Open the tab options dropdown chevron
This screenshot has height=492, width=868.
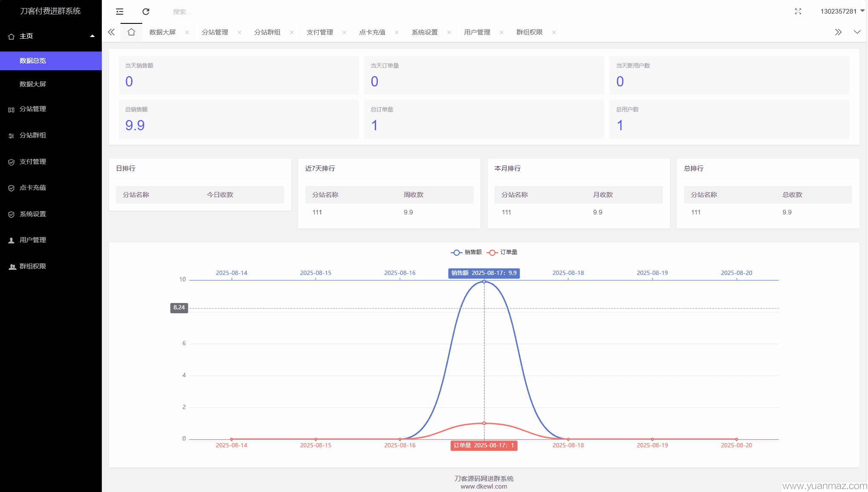click(x=857, y=32)
